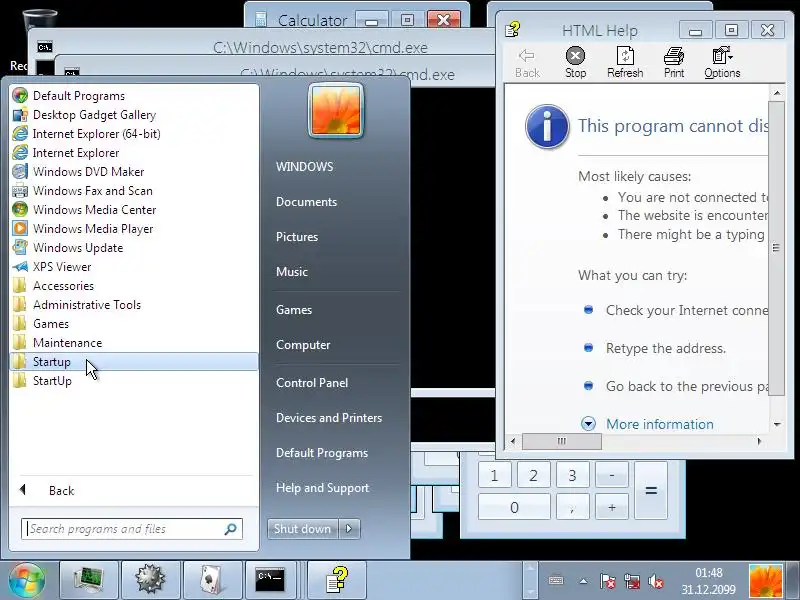The width and height of the screenshot is (800, 600).
Task: Click scroll right arrow in HTML Help
Action: [x=760, y=441]
